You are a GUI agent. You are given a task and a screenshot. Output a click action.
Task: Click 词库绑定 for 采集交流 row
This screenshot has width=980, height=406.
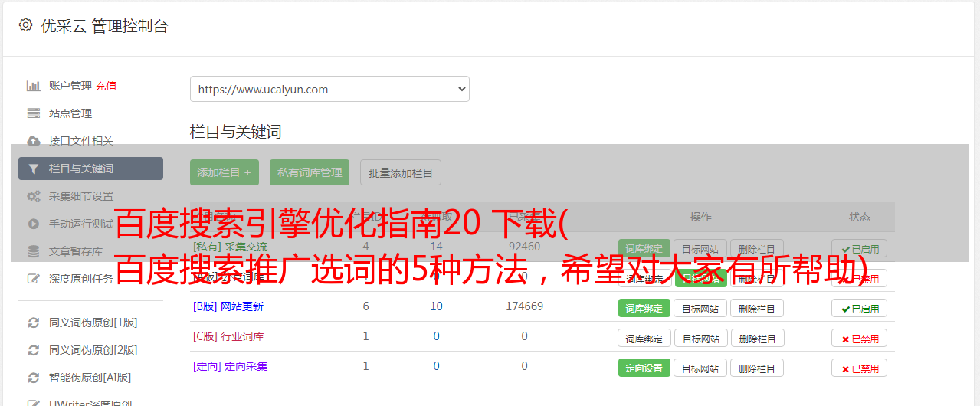point(644,248)
